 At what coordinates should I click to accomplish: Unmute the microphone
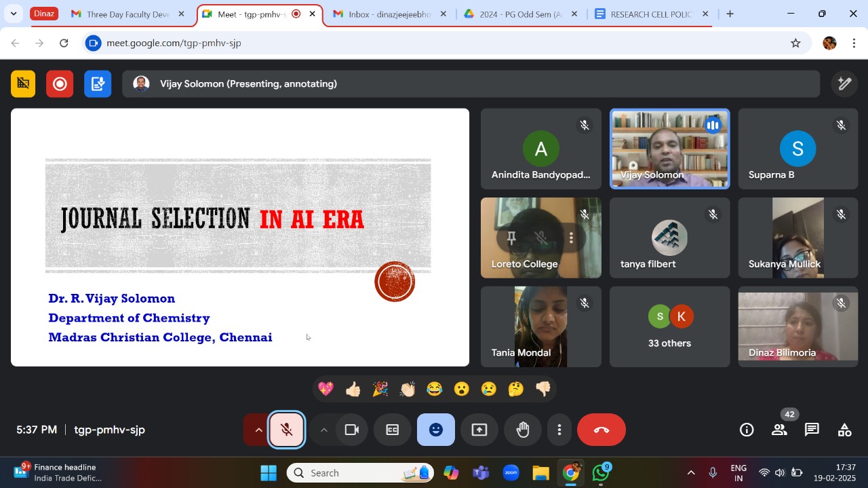pos(287,430)
